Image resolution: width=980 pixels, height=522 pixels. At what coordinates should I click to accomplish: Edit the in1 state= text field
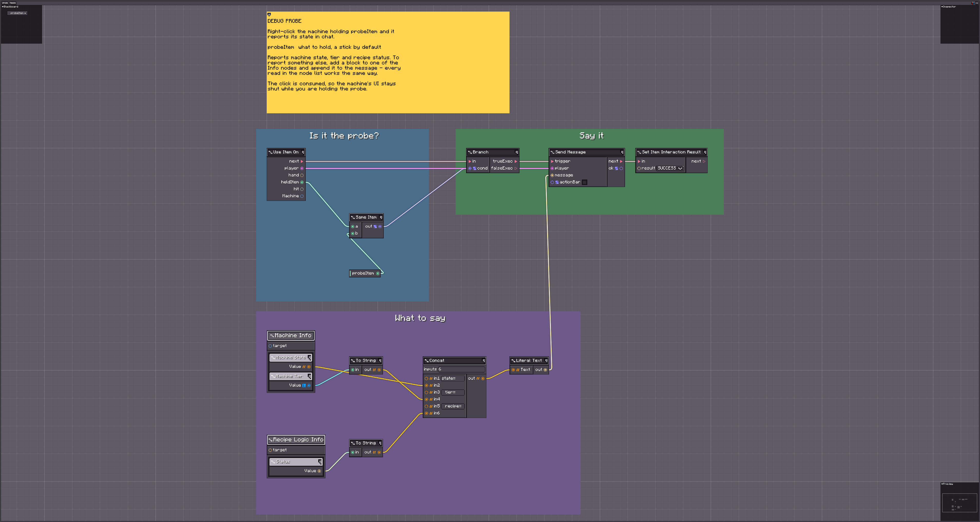point(453,378)
